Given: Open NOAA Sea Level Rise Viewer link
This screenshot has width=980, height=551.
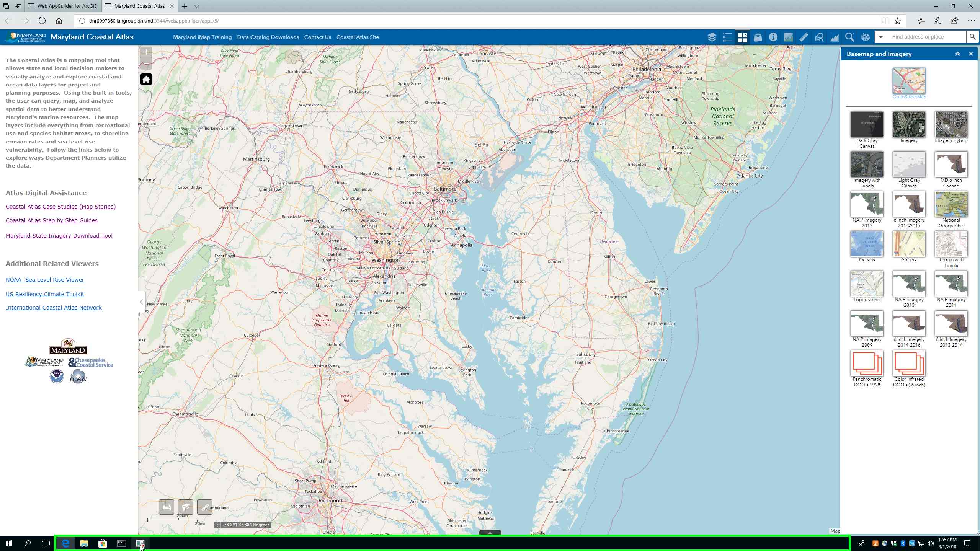Looking at the screenshot, I should [x=45, y=280].
